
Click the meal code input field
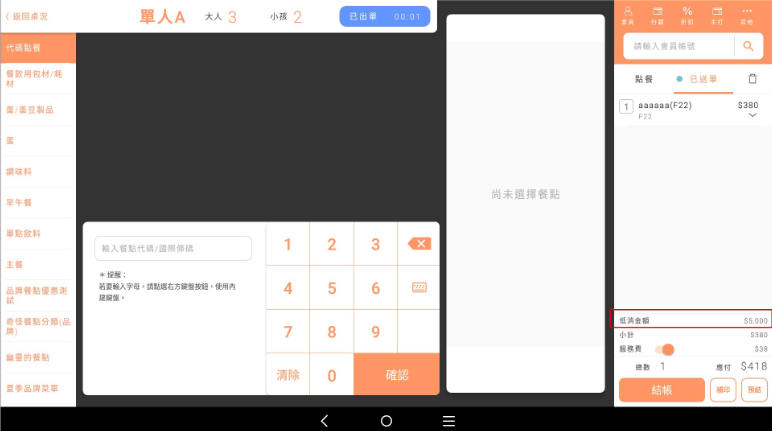point(173,249)
